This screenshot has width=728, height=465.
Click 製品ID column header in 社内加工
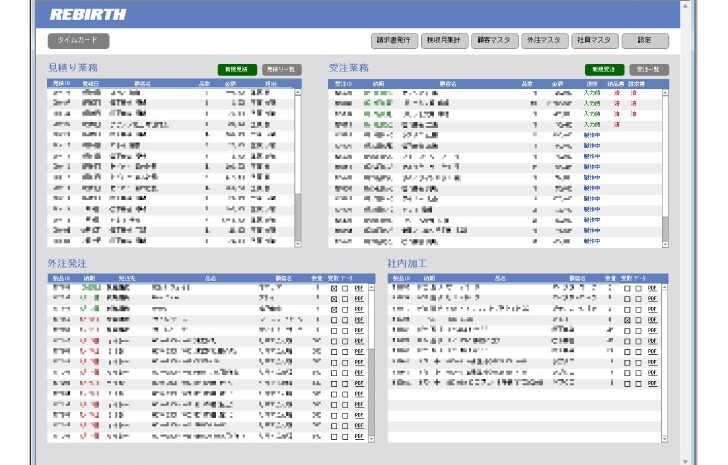point(402,278)
